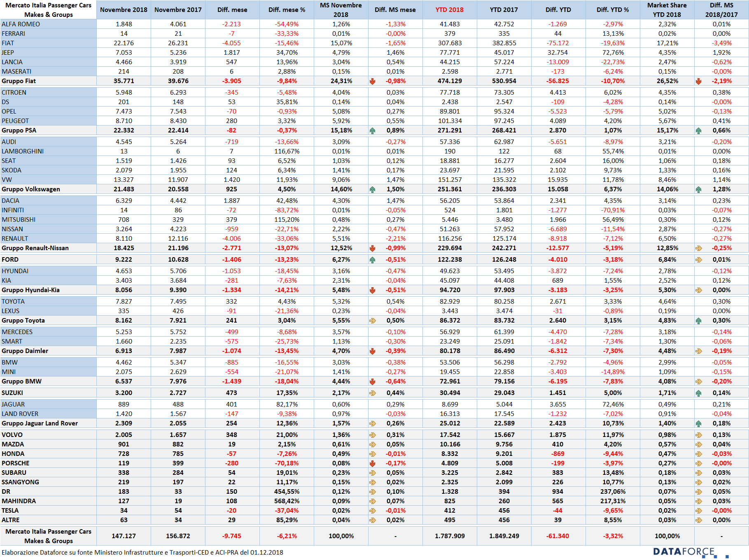This screenshot has width=749, height=560.
Task: Click the 'LAMBORGHINI' row label
Action: [22, 151]
